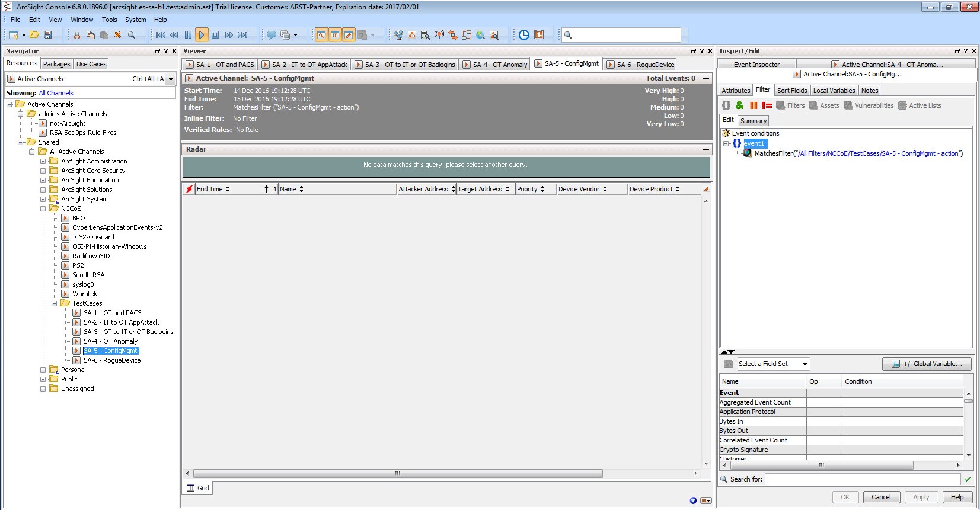The height and width of the screenshot is (510, 980).
Task: Pause the active channel
Action: [188, 35]
